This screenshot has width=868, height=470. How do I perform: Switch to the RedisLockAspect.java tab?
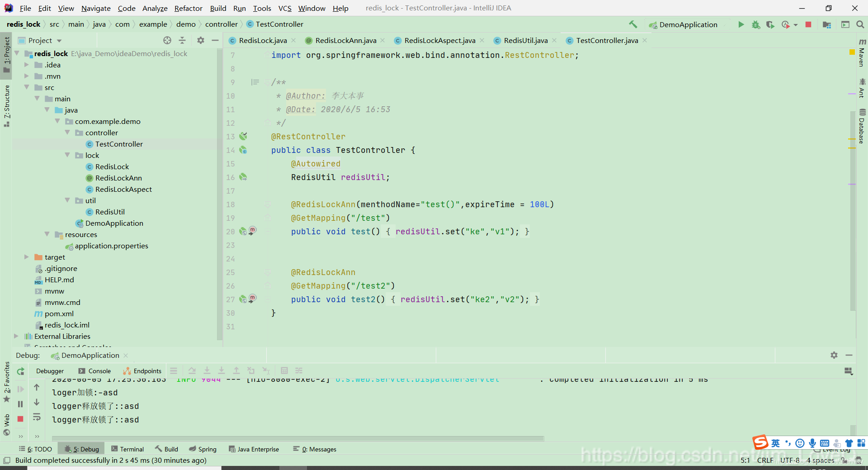coord(439,40)
